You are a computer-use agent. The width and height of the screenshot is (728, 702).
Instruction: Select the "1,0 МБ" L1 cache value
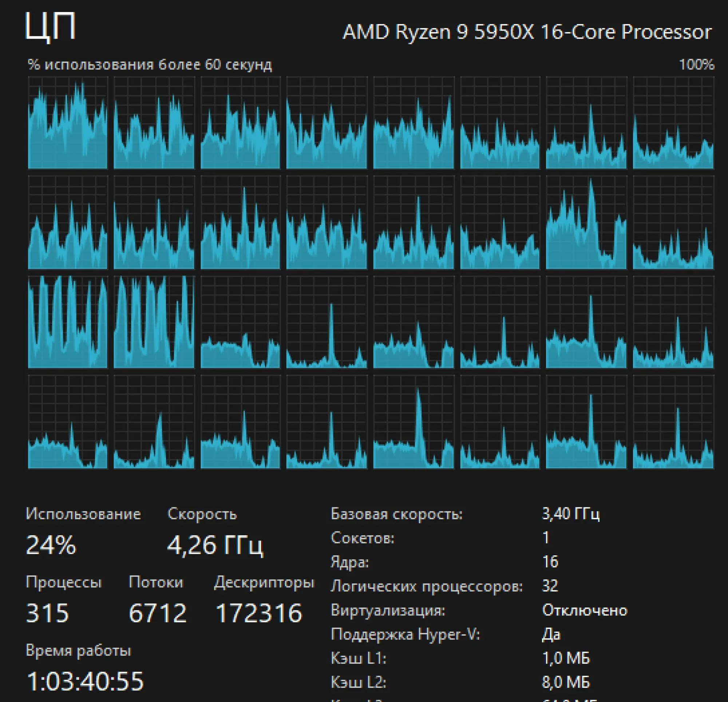tap(566, 658)
